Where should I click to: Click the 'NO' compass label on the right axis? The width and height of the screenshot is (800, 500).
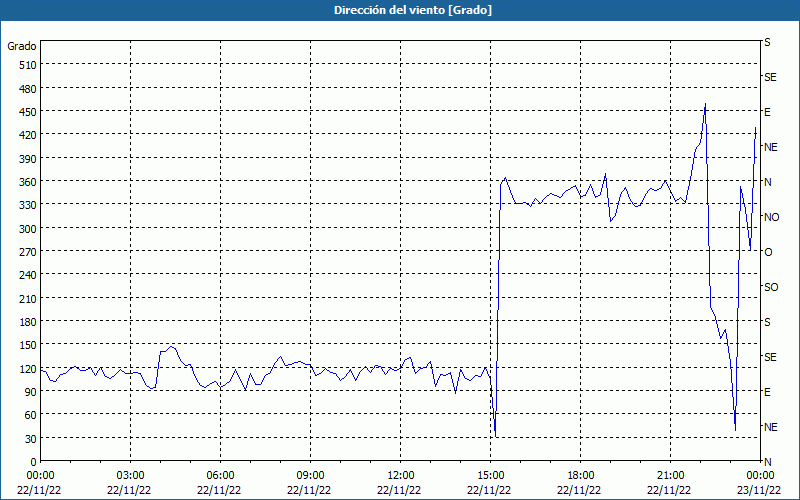[x=771, y=217]
